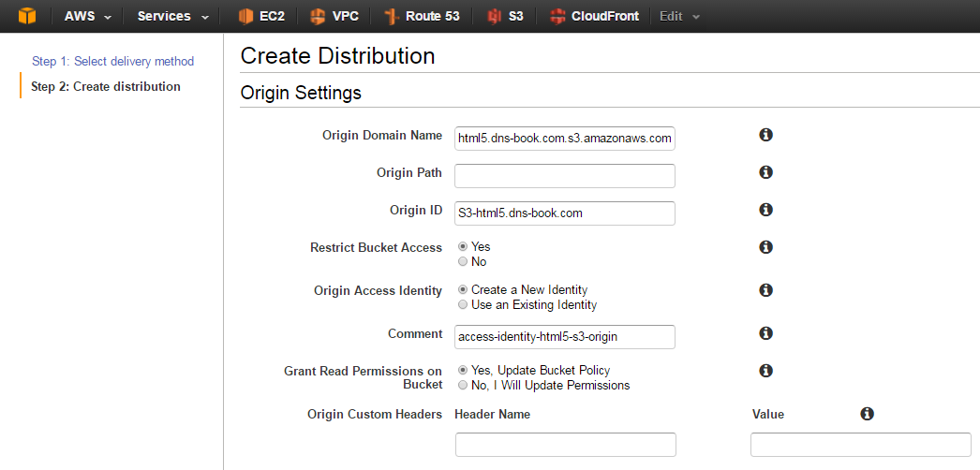Click the Origin Path field
This screenshot has width=980, height=470.
tap(565, 175)
